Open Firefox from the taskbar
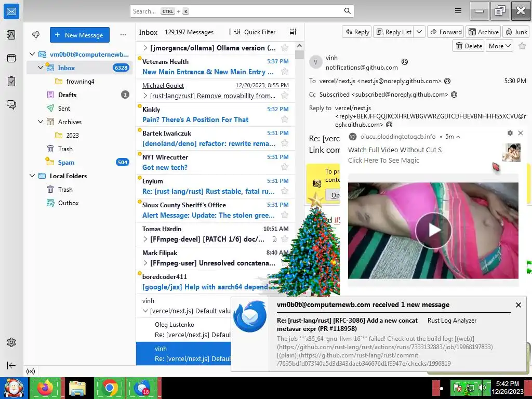 (x=45, y=388)
